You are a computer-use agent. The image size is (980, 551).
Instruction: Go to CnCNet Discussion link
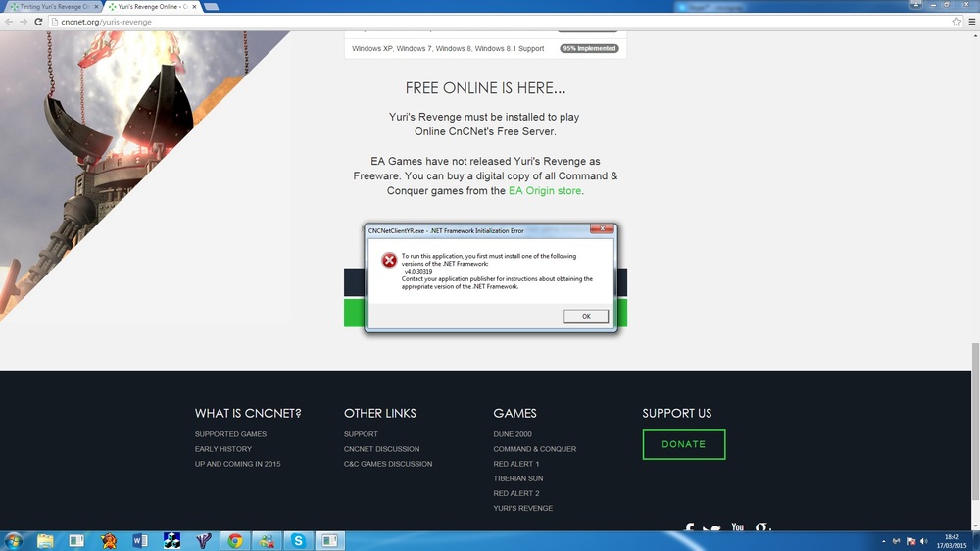coord(381,449)
